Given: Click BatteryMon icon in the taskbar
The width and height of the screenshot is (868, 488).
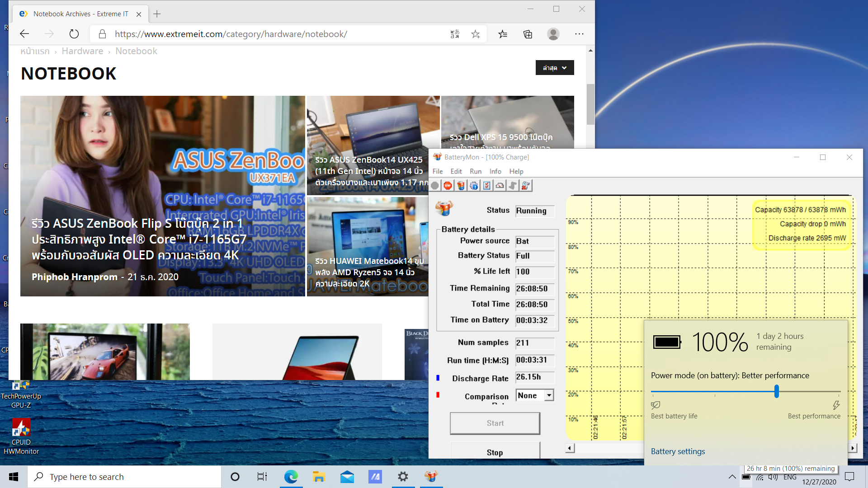Looking at the screenshot, I should [431, 477].
